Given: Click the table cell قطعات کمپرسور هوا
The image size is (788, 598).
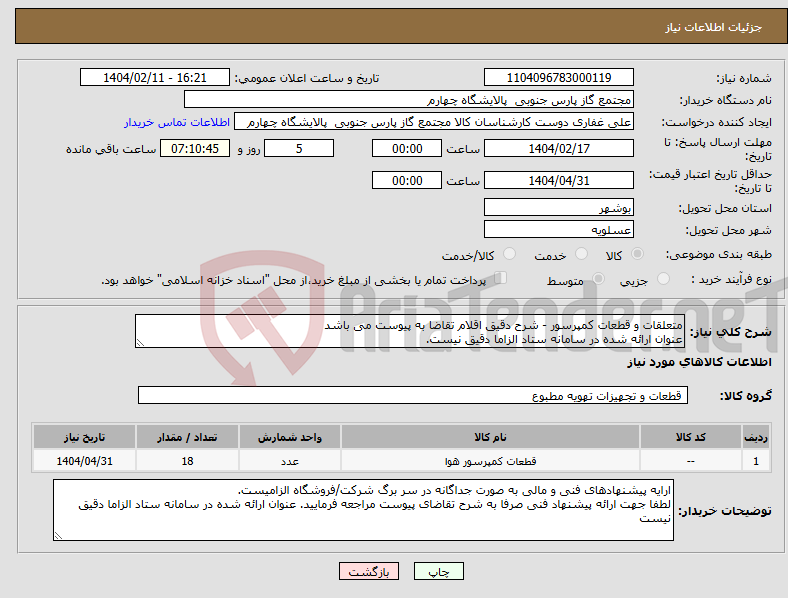Looking at the screenshot, I should 490,461.
